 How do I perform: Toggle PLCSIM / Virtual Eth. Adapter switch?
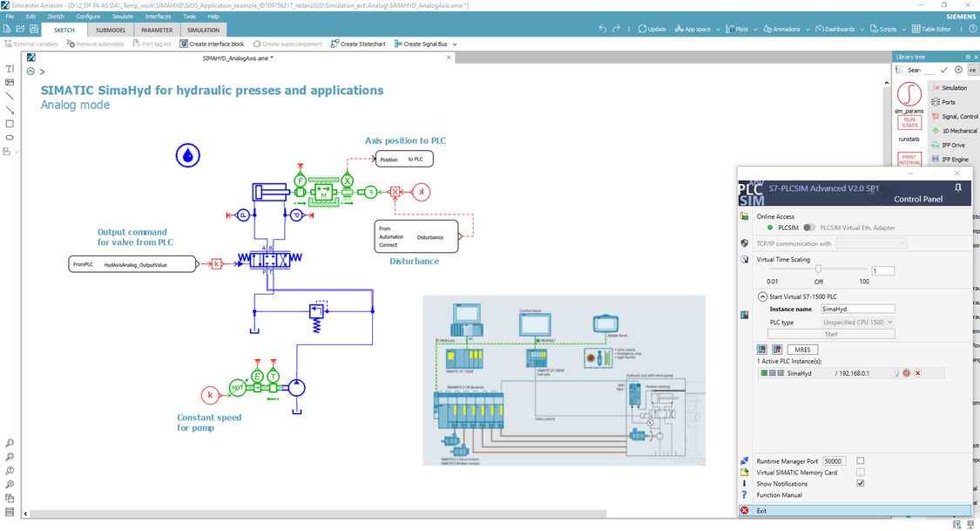(x=809, y=228)
